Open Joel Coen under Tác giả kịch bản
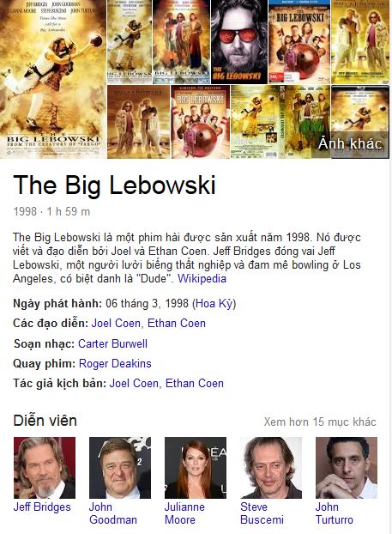The width and height of the screenshot is (392, 534). [x=134, y=383]
